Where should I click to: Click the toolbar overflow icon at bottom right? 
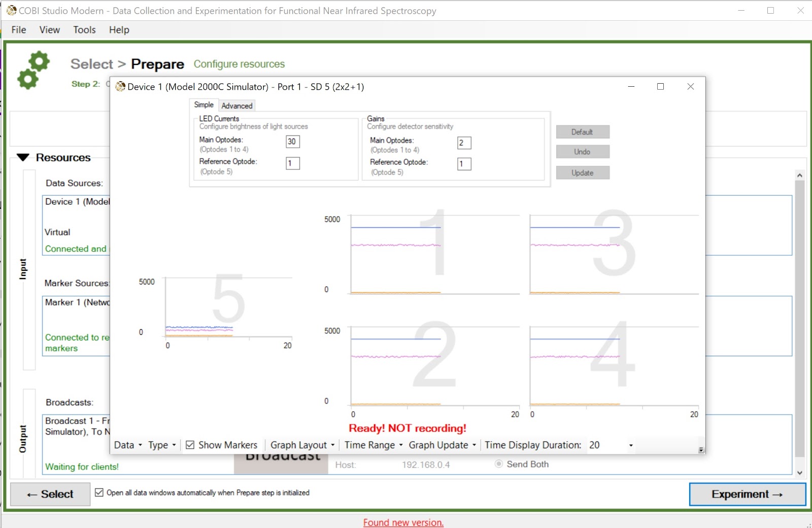701,450
